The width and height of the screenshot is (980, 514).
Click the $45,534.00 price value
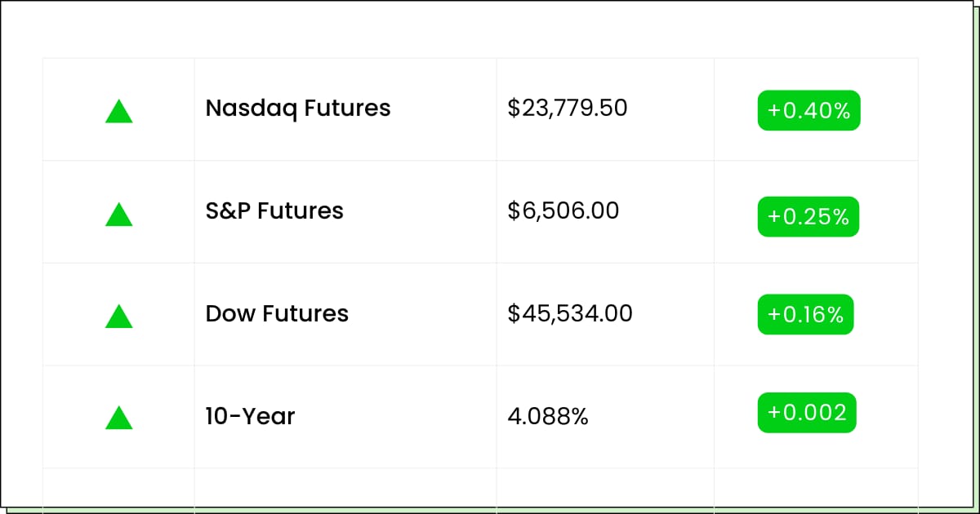570,313
